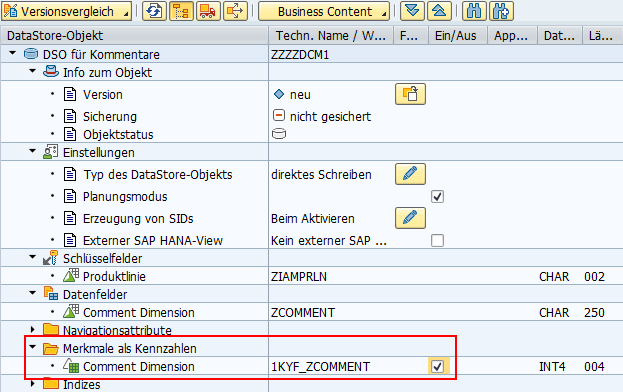Screen dimensions: 623x392
Task: Click the Typ des DataStore-Objekts document icon
Action: [70, 174]
